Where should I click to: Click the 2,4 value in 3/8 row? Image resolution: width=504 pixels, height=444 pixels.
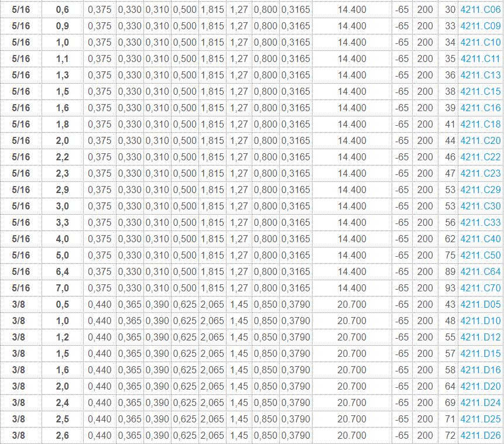point(62,403)
